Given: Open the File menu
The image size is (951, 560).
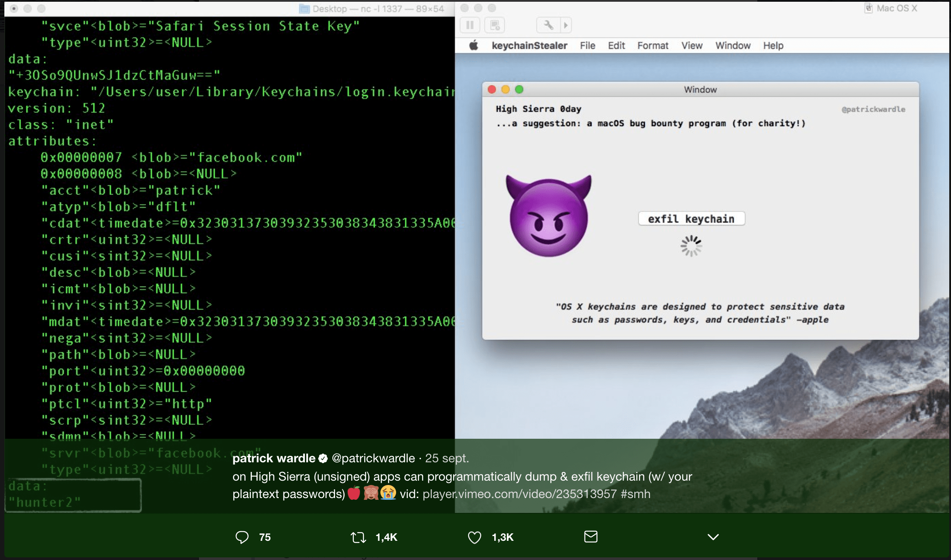Looking at the screenshot, I should tap(588, 45).
